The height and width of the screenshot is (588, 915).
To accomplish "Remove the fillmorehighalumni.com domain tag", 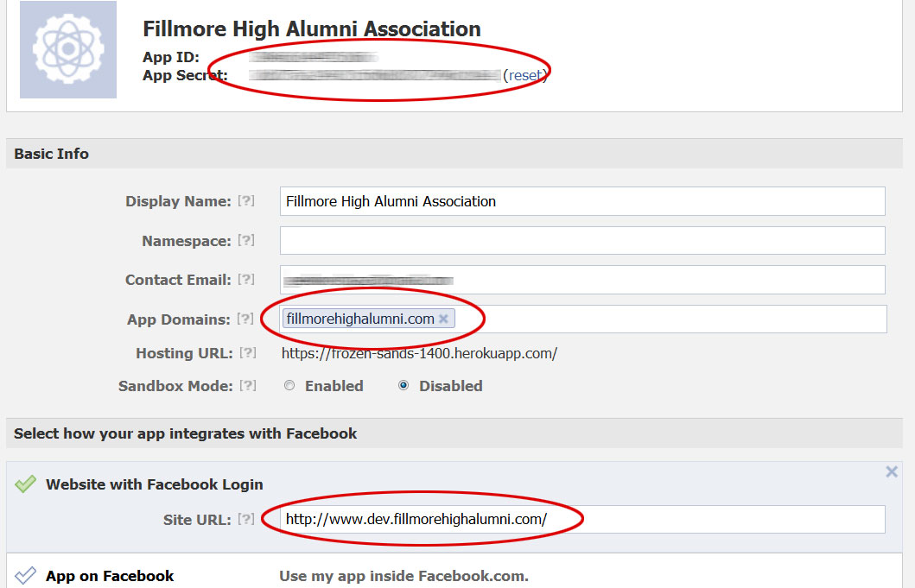I will pos(443,319).
